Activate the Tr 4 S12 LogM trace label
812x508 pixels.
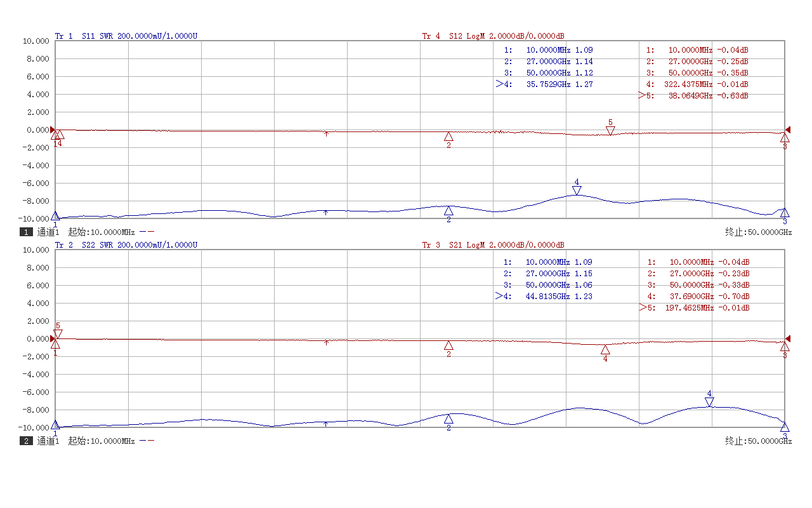493,36
